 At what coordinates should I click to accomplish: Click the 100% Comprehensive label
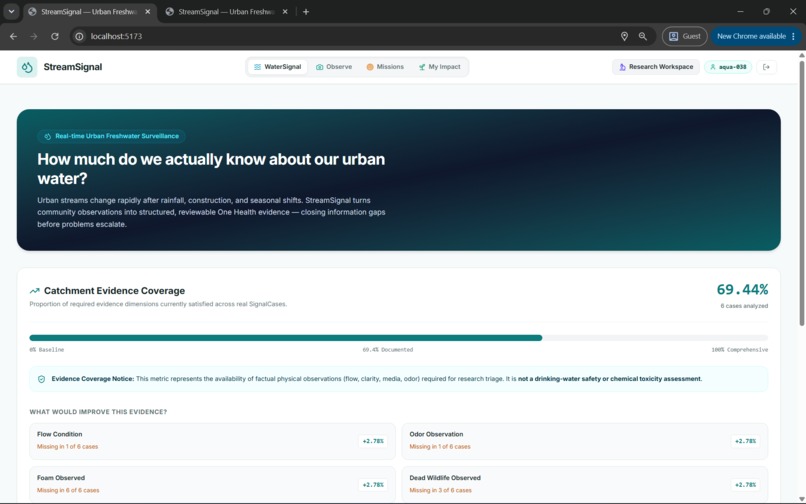click(x=740, y=350)
